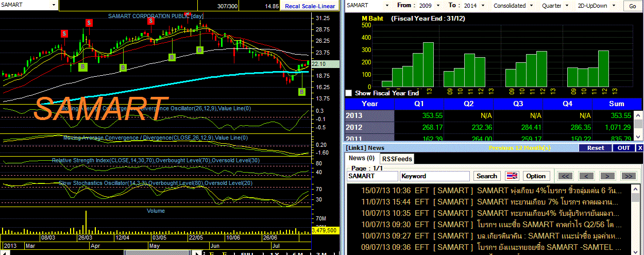Click the SAMART CORPORATION PUBLIC [day] chart title
Screen dimensions: 644x255
click(156, 16)
